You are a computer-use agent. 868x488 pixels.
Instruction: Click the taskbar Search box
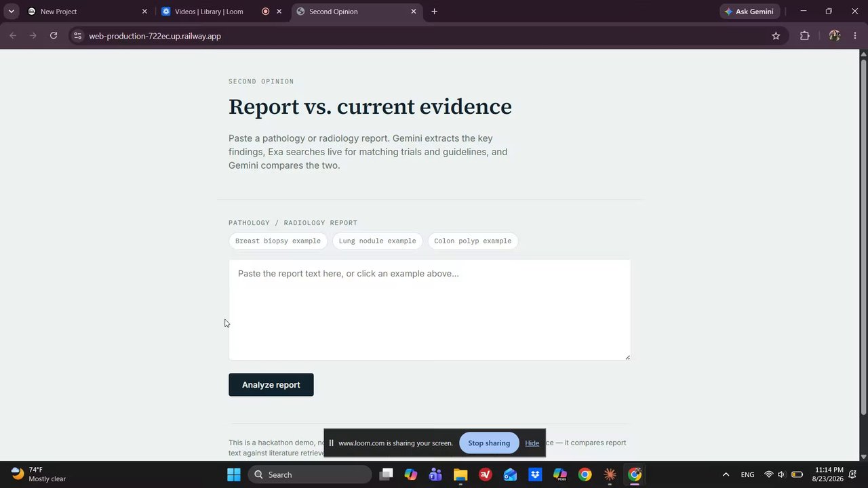tap(310, 474)
